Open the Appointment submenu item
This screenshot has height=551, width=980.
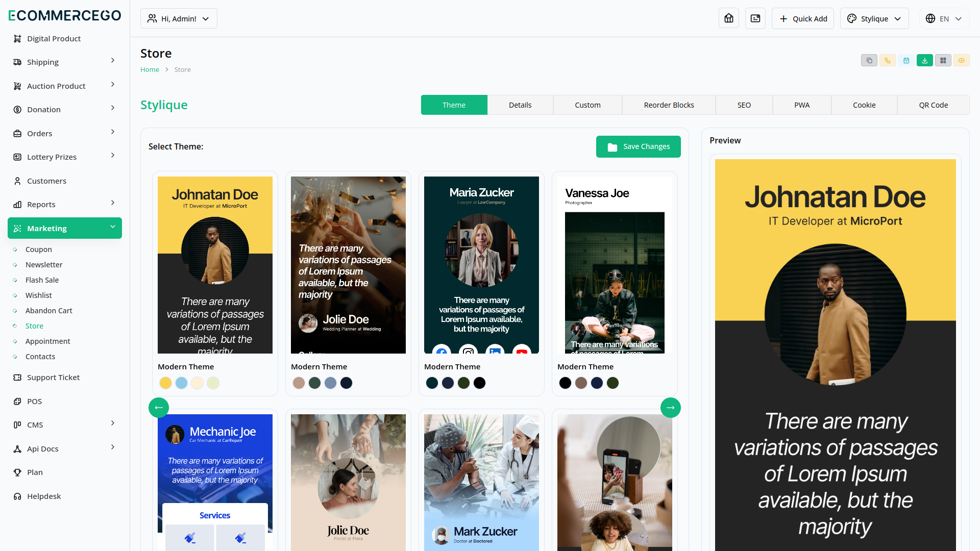point(47,341)
